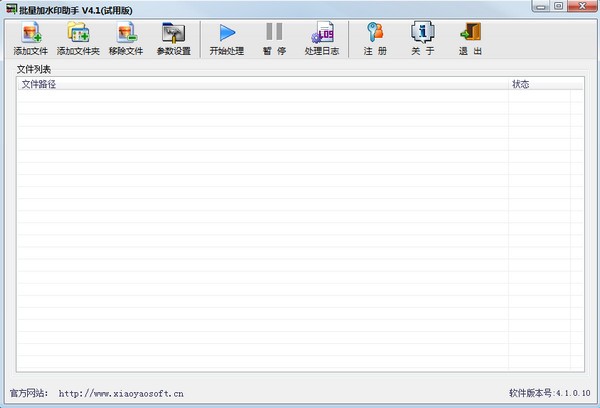Screen dimensions: 600x408
Task: Click the 状态 column header
Action: pyautogui.click(x=521, y=85)
